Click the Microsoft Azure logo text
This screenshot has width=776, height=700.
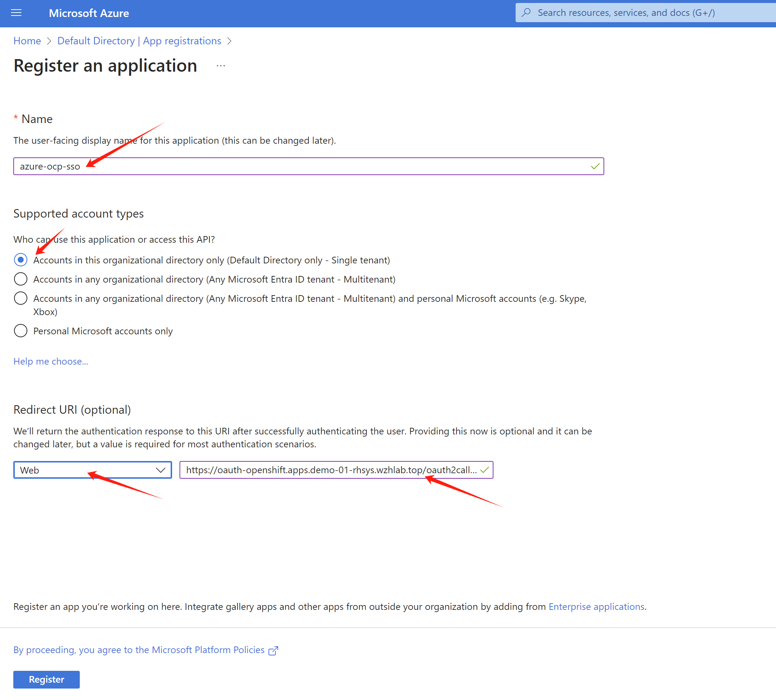point(89,13)
